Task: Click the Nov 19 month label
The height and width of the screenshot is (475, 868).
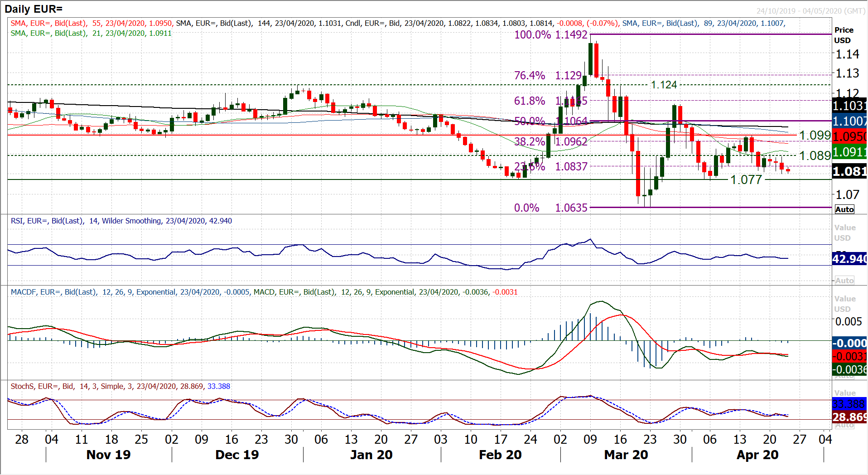Action: (108, 455)
